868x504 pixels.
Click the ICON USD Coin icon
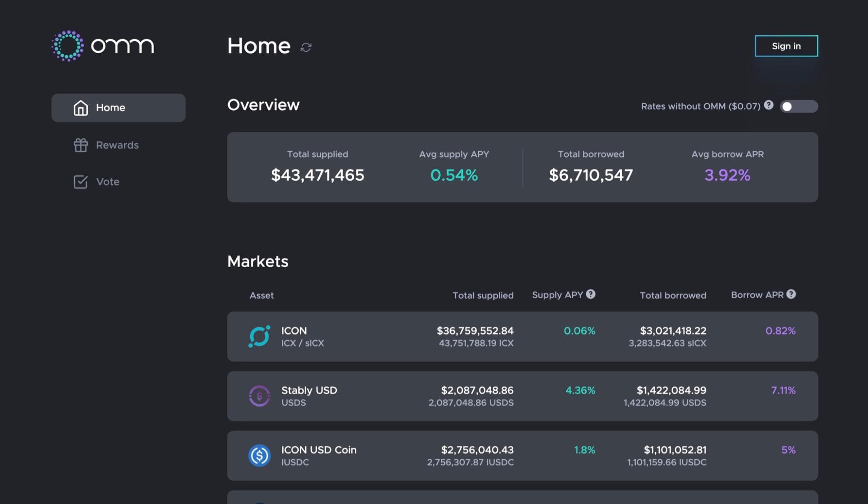(x=259, y=455)
